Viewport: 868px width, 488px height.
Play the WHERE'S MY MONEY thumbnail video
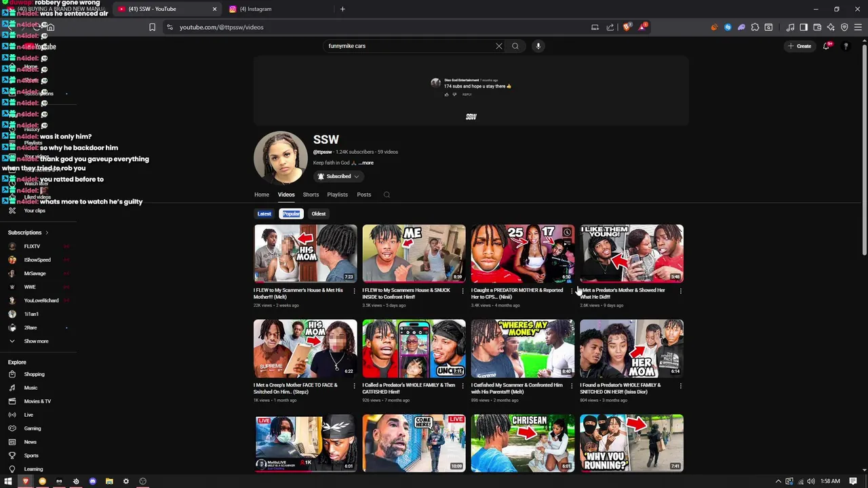pos(523,348)
